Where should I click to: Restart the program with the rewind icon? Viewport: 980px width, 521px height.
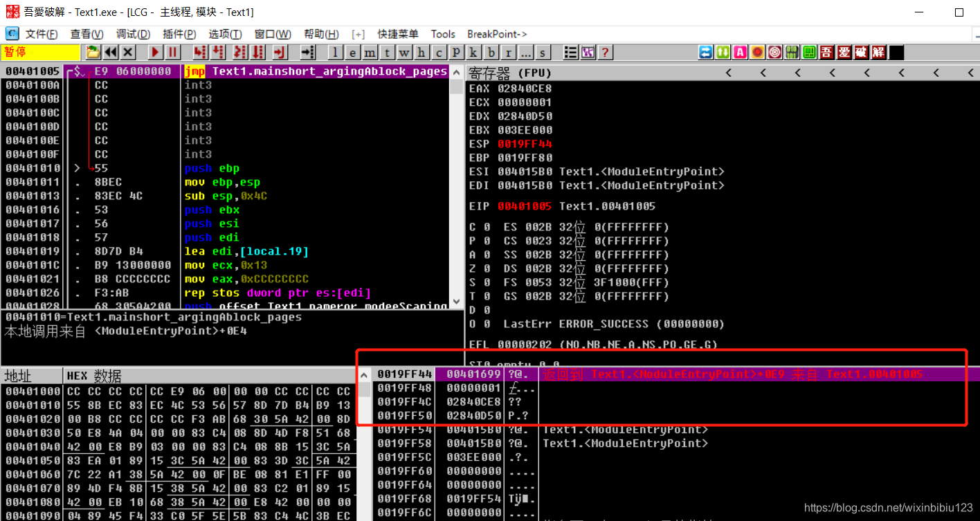click(x=111, y=53)
